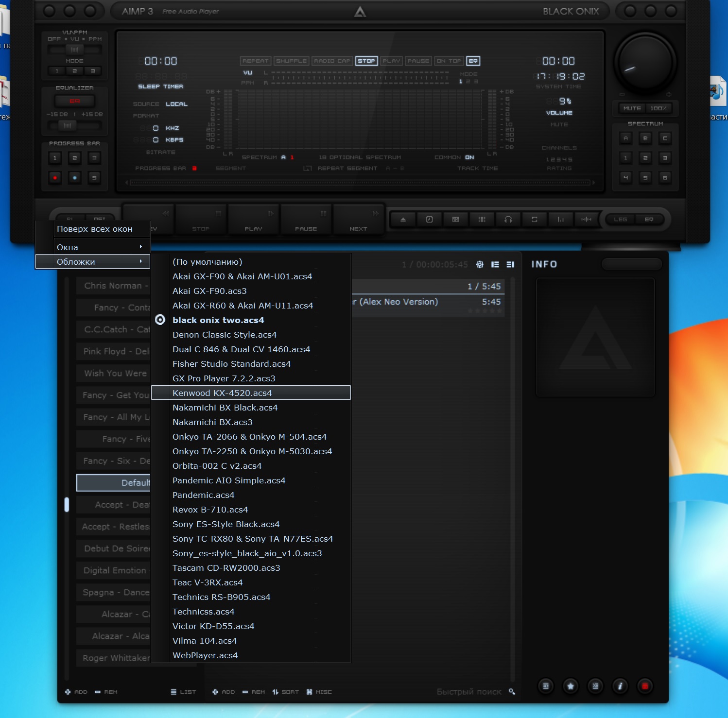This screenshot has height=718, width=728.
Task: Click playlist SORT button
Action: click(x=286, y=692)
